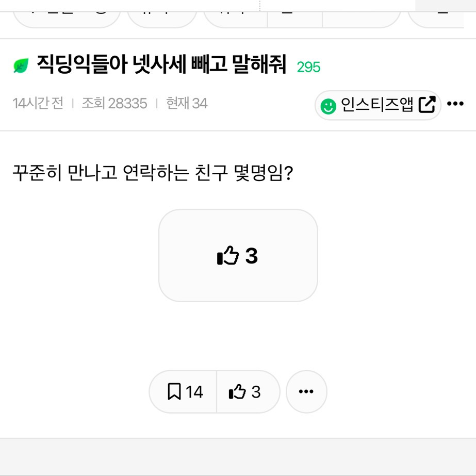Toggle the small thumbs-up in bottom action bar

click(245, 392)
